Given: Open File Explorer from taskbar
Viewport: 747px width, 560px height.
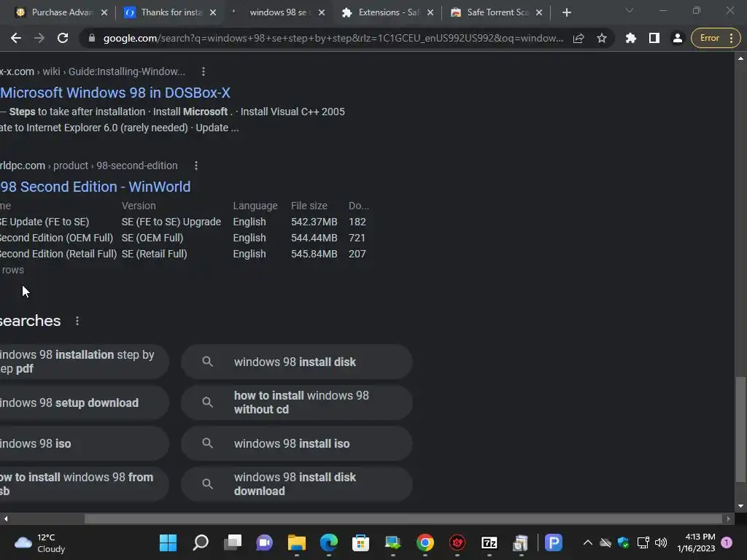Looking at the screenshot, I should click(x=297, y=542).
